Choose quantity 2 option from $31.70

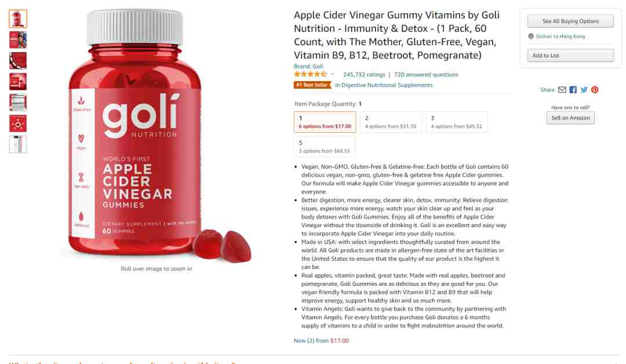pos(391,122)
